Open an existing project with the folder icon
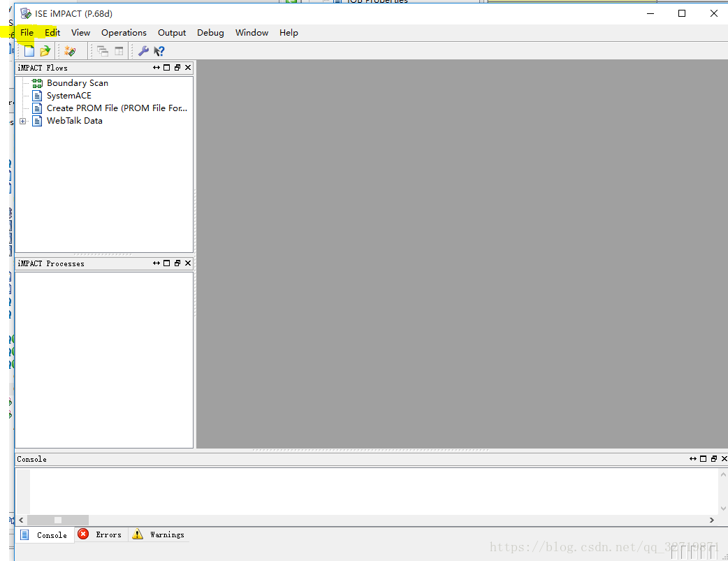The image size is (728, 561). (45, 51)
